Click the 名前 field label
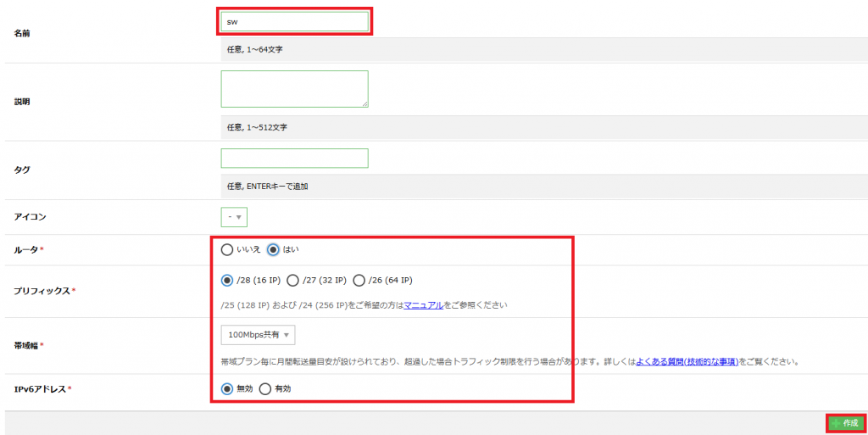 [23, 33]
